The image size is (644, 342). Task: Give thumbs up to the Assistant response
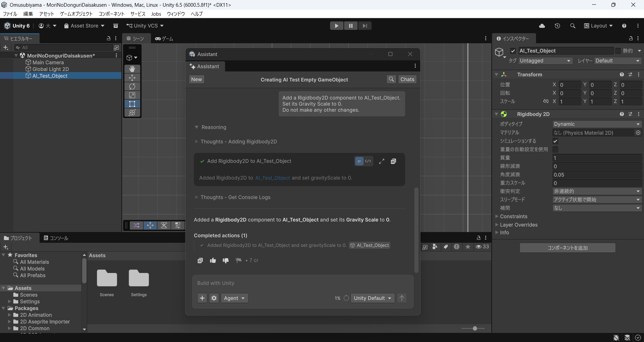click(x=213, y=261)
